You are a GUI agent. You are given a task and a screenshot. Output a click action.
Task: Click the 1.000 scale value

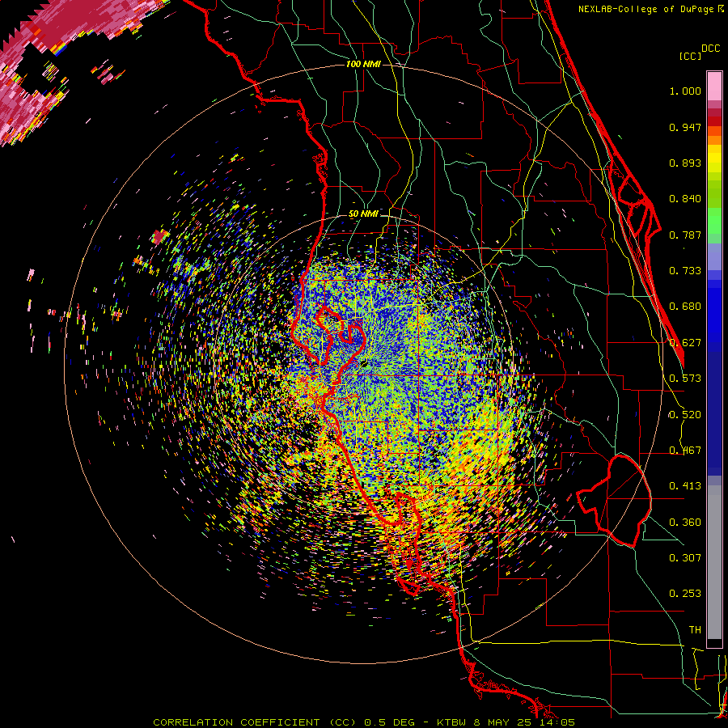pyautogui.click(x=685, y=91)
